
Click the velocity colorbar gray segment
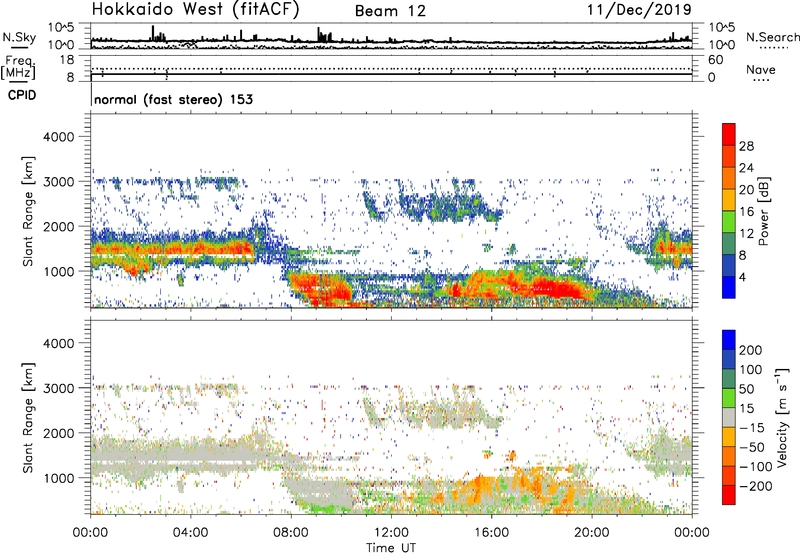tap(729, 418)
